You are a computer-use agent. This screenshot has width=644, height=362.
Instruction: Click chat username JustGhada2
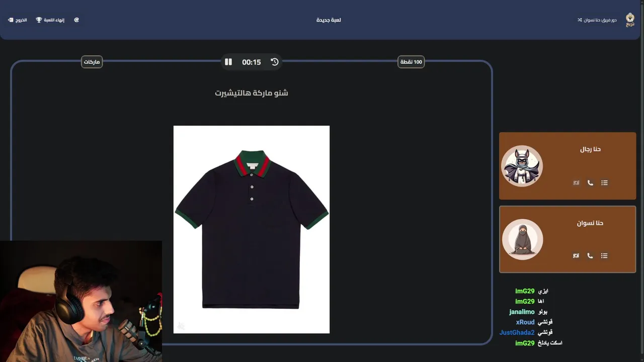517,333
